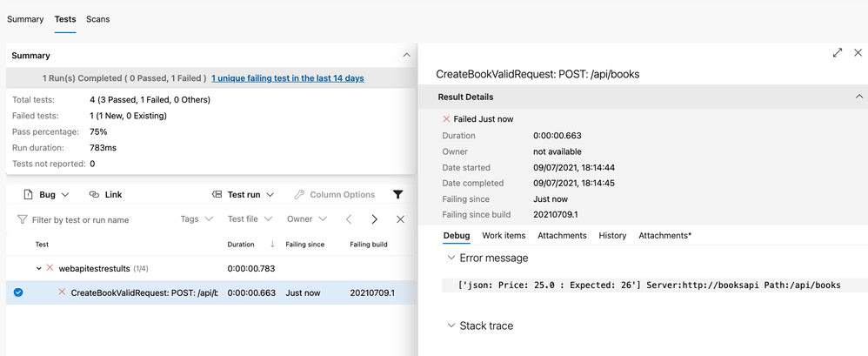The height and width of the screenshot is (356, 868).
Task: Collapse the Error message section
Action: (x=451, y=258)
